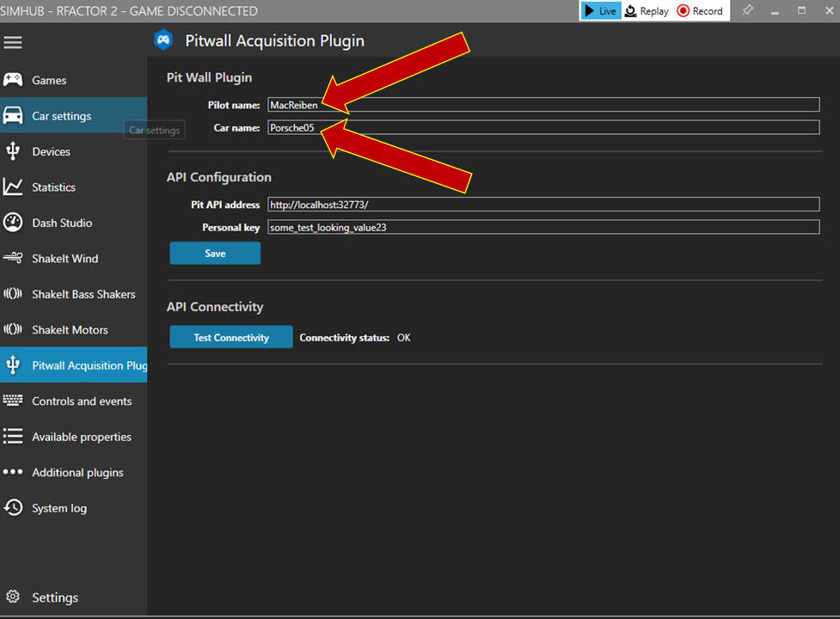Open the Games menu item
The image size is (840, 619).
point(73,80)
